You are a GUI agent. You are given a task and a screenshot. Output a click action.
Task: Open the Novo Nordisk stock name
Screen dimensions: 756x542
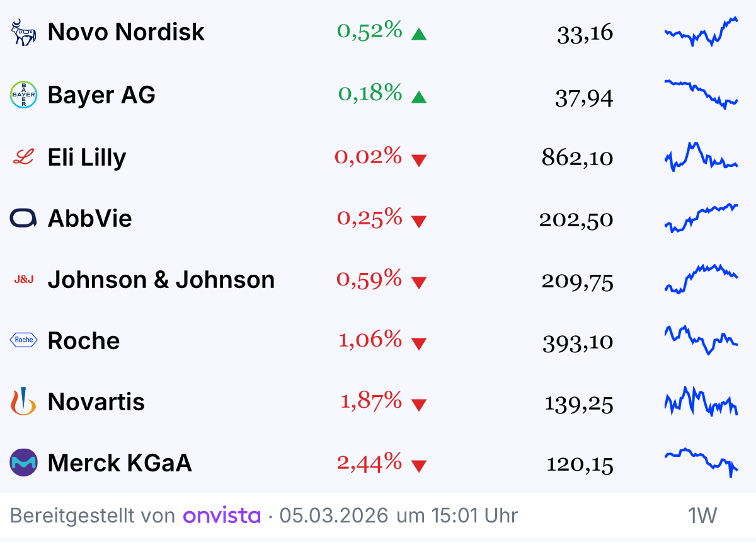[x=126, y=32]
